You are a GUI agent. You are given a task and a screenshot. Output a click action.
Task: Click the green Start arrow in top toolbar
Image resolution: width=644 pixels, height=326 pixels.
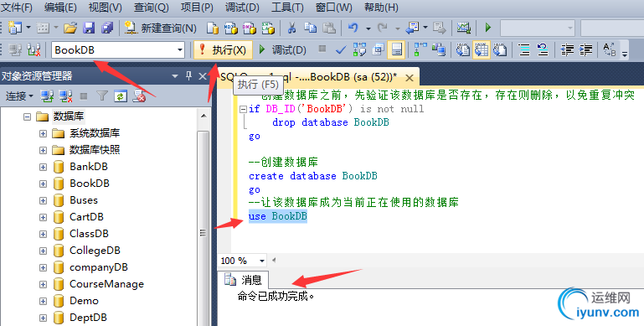coord(488,28)
